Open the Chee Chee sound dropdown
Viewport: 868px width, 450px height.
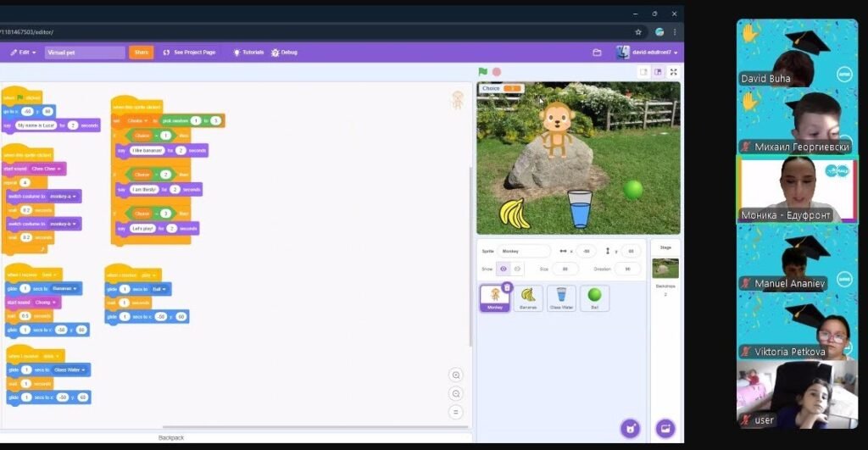pyautogui.click(x=46, y=169)
